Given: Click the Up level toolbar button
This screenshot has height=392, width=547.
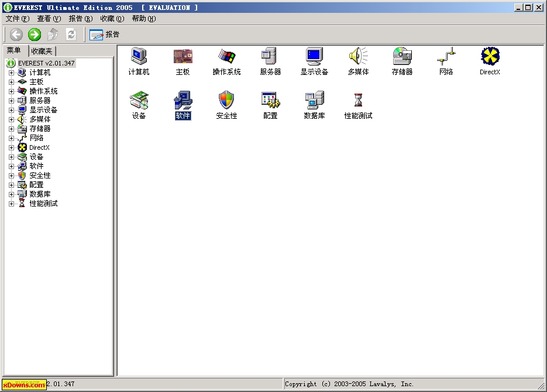Looking at the screenshot, I should click(53, 34).
